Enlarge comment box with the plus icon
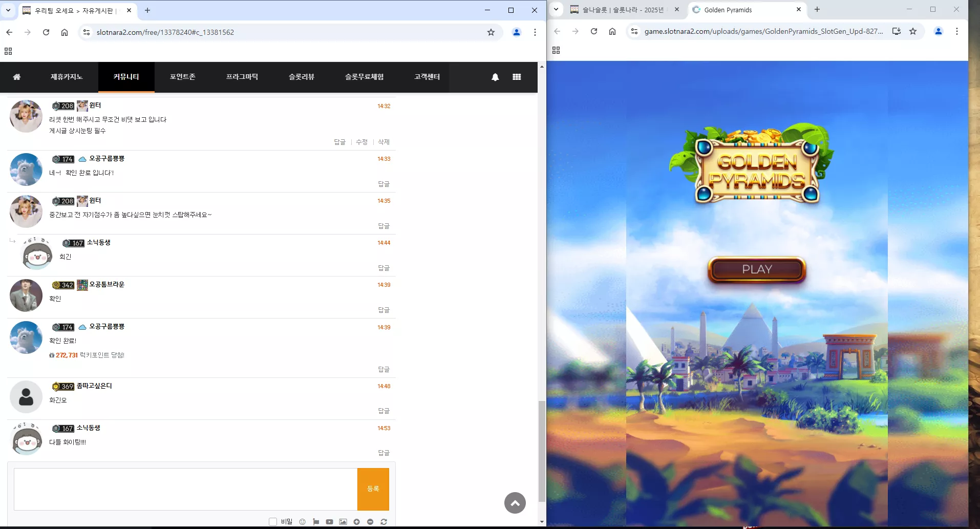Screen dimensions: 980x529 [357, 522]
